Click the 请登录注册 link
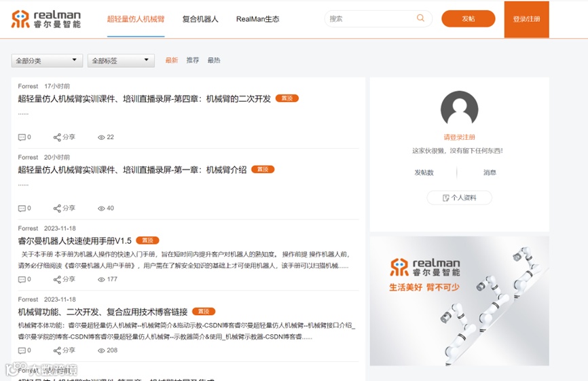This screenshot has width=588, height=381. (x=460, y=137)
